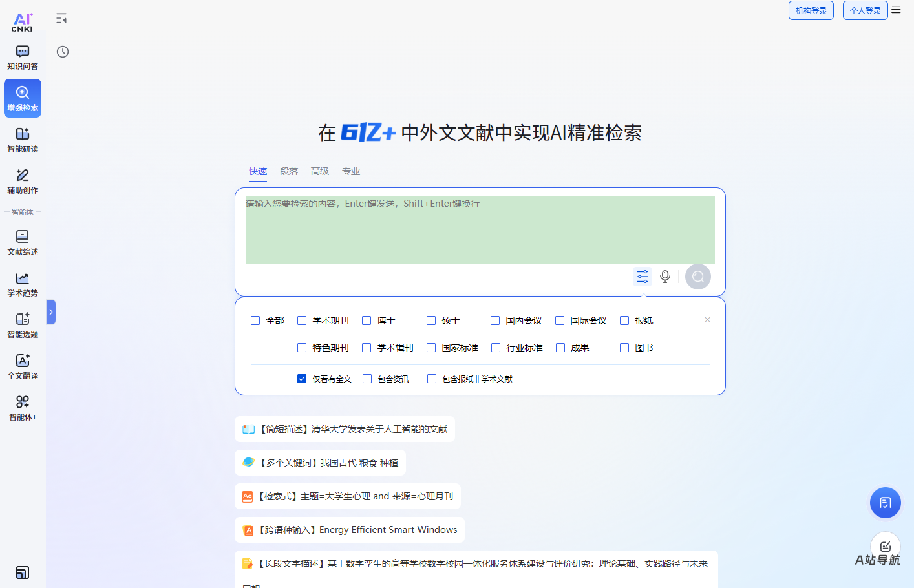This screenshot has height=588, width=914.
Task: Open history clock icon
Action: click(63, 52)
